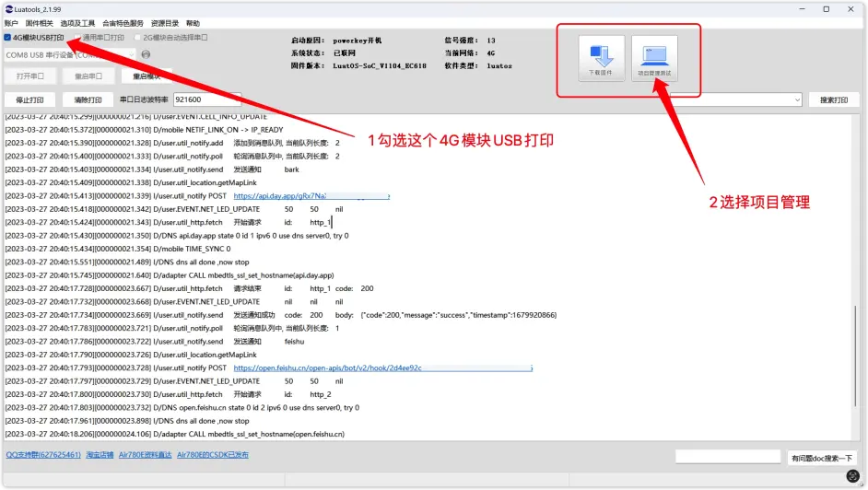Open 项目管理测试 project management icon
The height and width of the screenshot is (490, 868).
pos(654,60)
